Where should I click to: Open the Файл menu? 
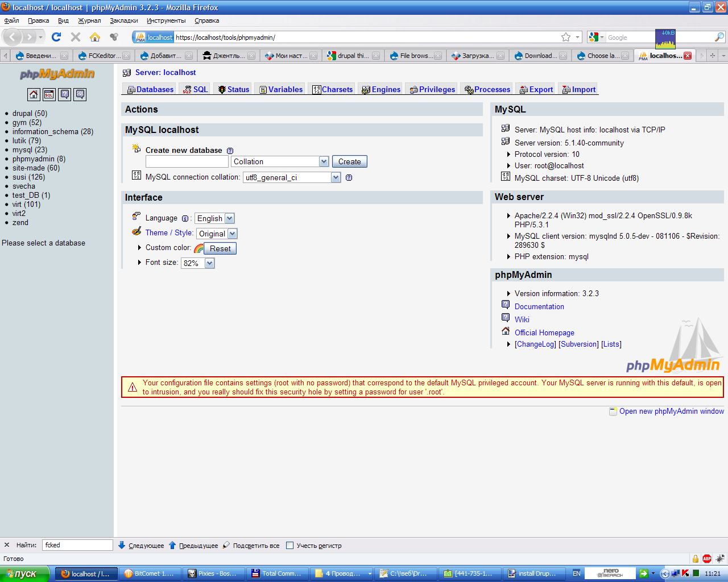[x=11, y=20]
